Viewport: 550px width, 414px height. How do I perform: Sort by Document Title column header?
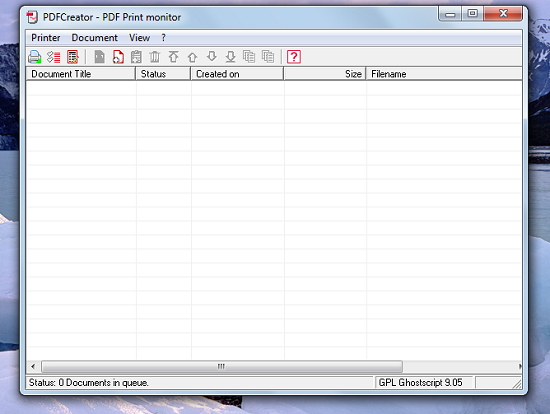tap(81, 74)
